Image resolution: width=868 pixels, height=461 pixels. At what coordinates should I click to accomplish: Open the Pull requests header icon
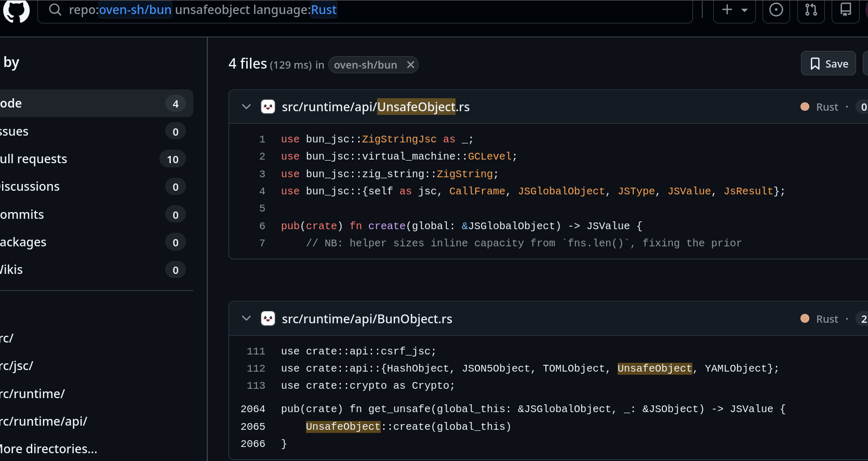[811, 10]
